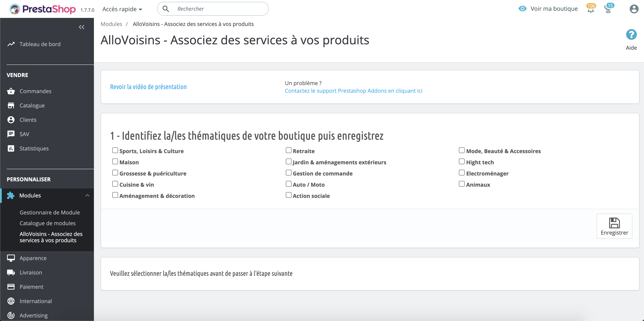Click the Livraison truck icon
The width and height of the screenshot is (644, 321).
(x=11, y=272)
